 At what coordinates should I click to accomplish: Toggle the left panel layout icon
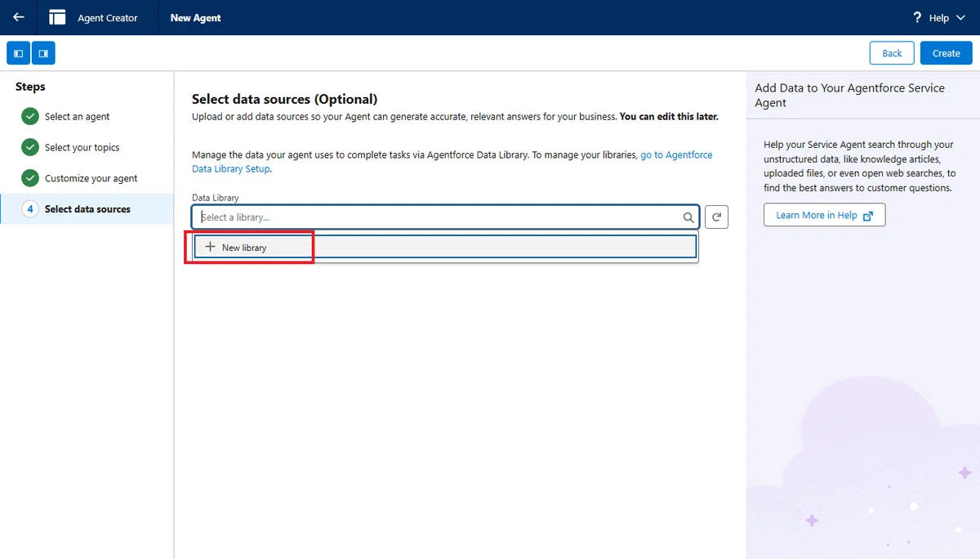(18, 53)
